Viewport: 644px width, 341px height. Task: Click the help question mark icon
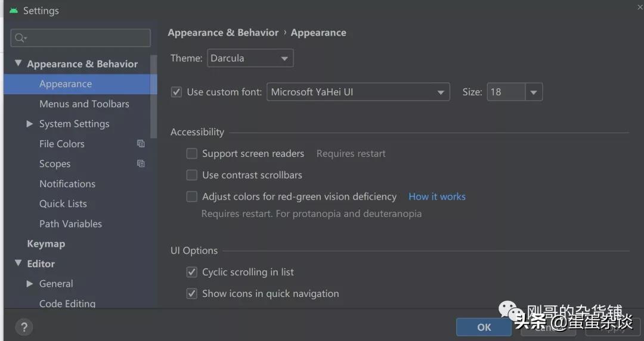[24, 327]
